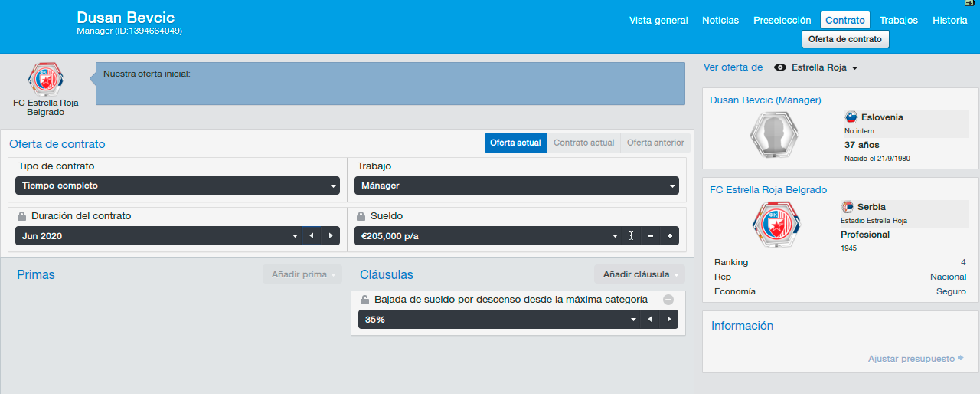Switch to the Vista general tab
Image resolution: width=980 pixels, height=394 pixels.
tap(658, 21)
